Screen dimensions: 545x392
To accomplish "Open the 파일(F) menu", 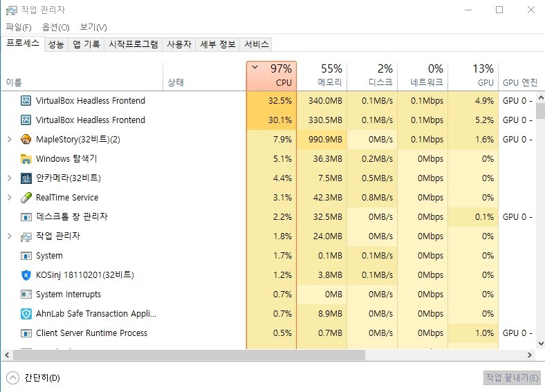I will [x=19, y=27].
